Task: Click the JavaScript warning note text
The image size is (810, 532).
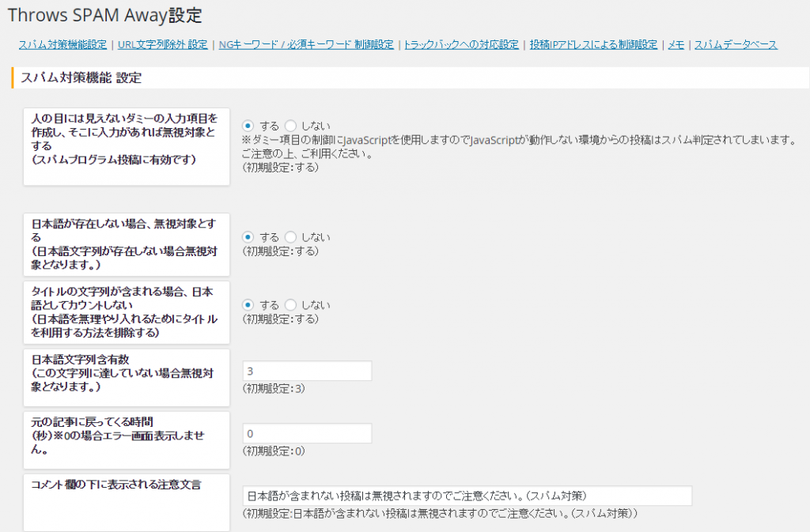Action: click(519, 146)
